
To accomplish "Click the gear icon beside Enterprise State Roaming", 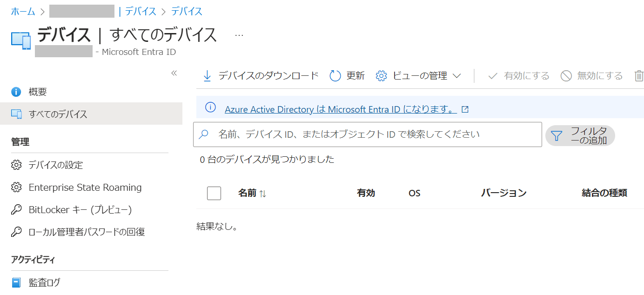I will click(16, 188).
